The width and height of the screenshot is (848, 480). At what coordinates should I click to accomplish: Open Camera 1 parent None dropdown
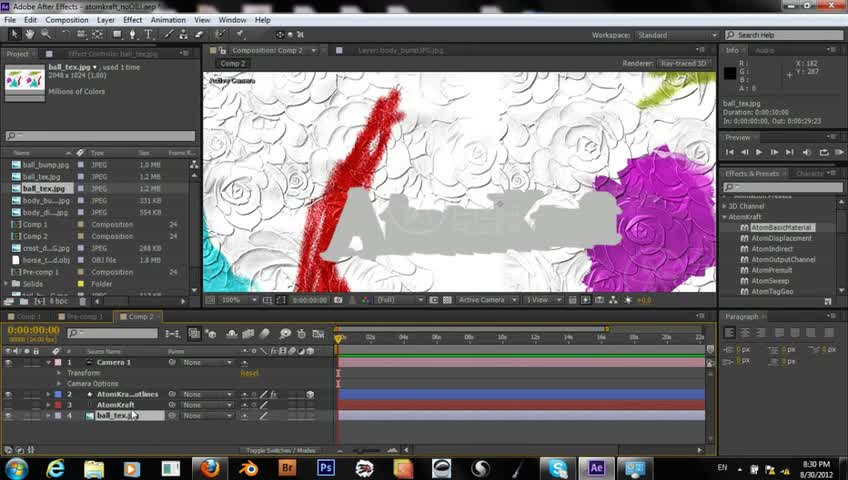tap(208, 363)
